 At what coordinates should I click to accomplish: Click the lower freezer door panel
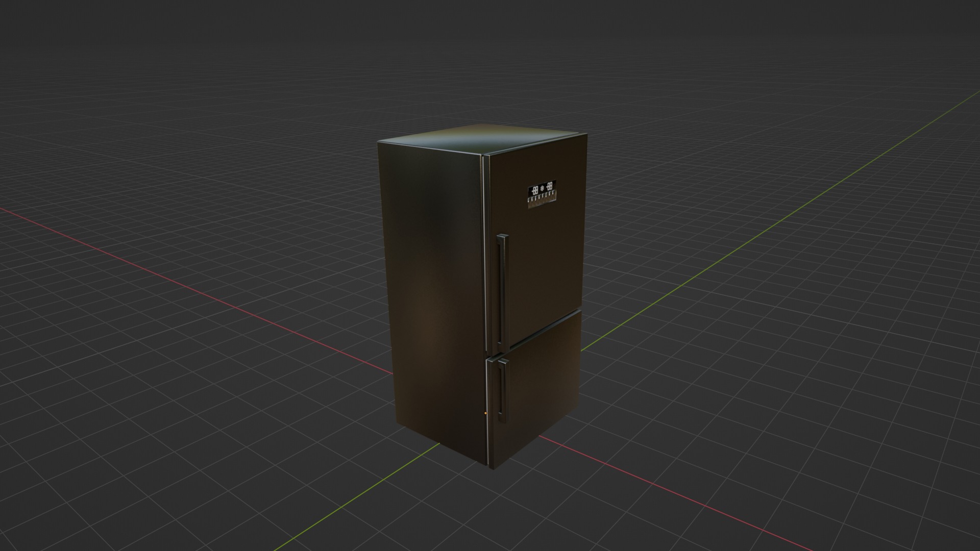tap(536, 390)
